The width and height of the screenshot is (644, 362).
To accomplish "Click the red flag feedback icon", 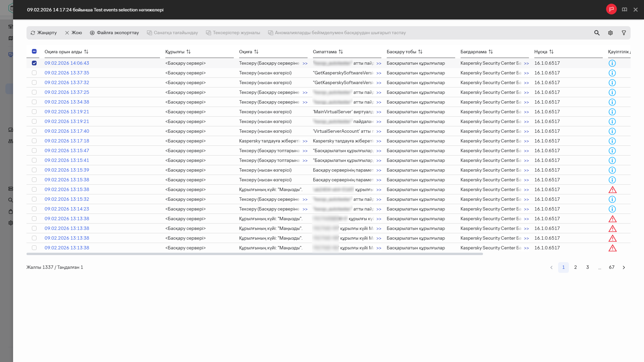I will pyautogui.click(x=611, y=9).
